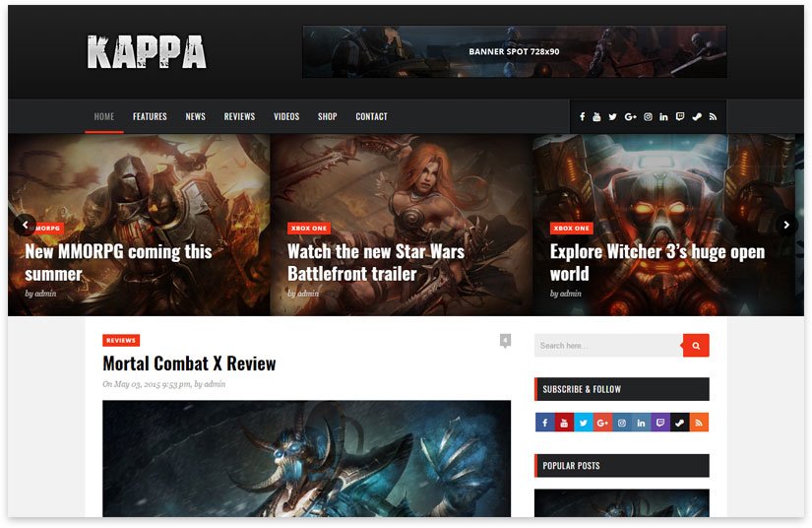Image resolution: width=812 pixels, height=528 pixels.
Task: Click 'by admin' on the Witcher 3 slide
Action: click(566, 294)
